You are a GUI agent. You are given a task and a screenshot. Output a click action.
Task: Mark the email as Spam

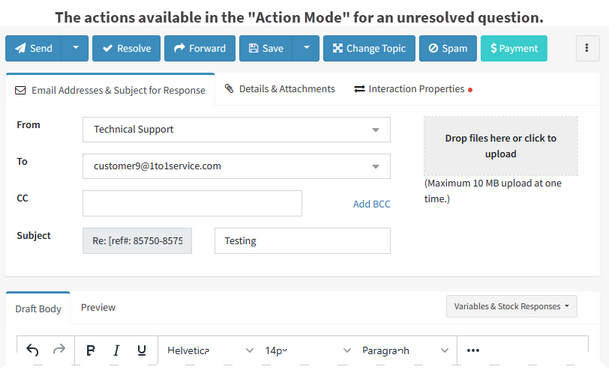[448, 48]
